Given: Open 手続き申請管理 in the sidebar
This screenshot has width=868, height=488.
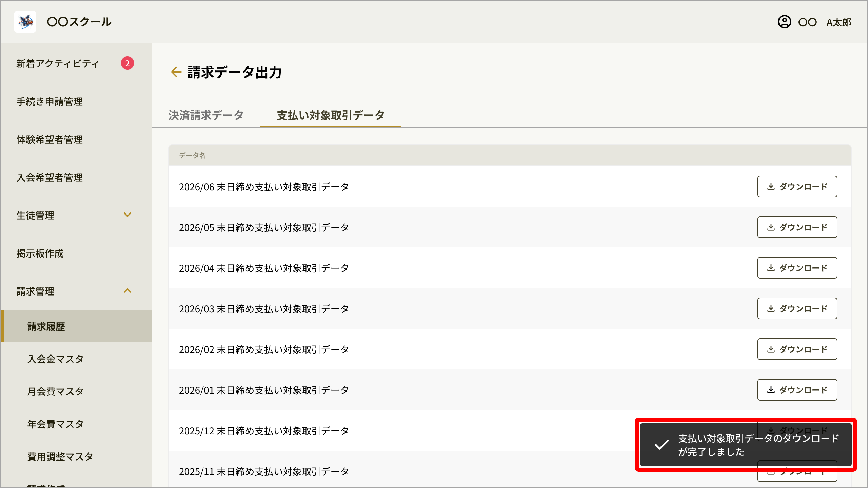Looking at the screenshot, I should pos(50,101).
